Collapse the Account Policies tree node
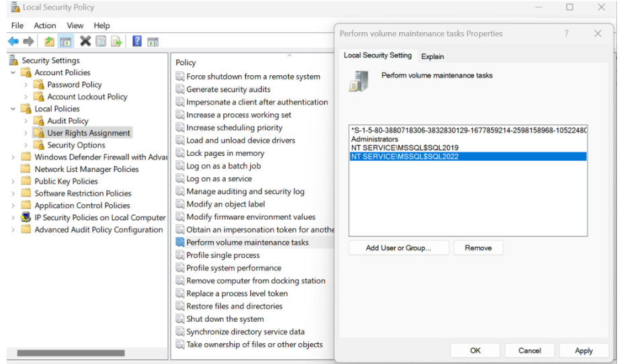Viewport: 619px width, 364px height. point(13,73)
